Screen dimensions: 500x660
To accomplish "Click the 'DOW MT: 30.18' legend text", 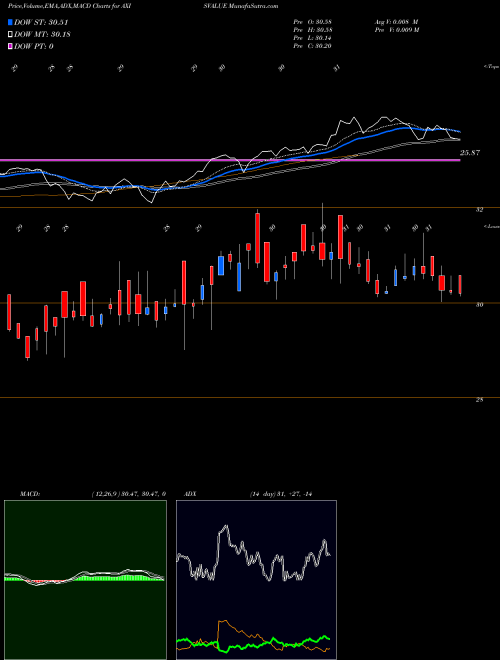I will point(42,35).
